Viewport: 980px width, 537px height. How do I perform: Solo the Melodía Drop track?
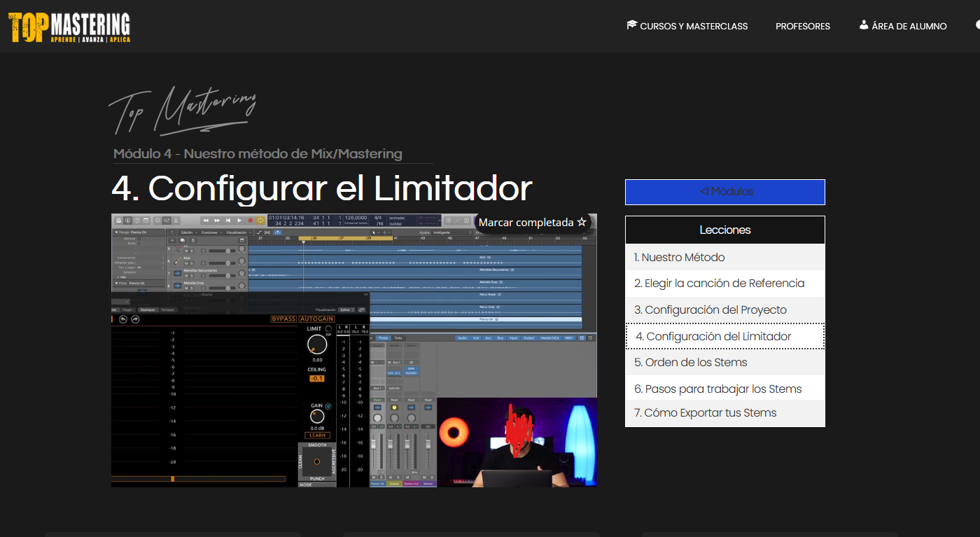192,288
